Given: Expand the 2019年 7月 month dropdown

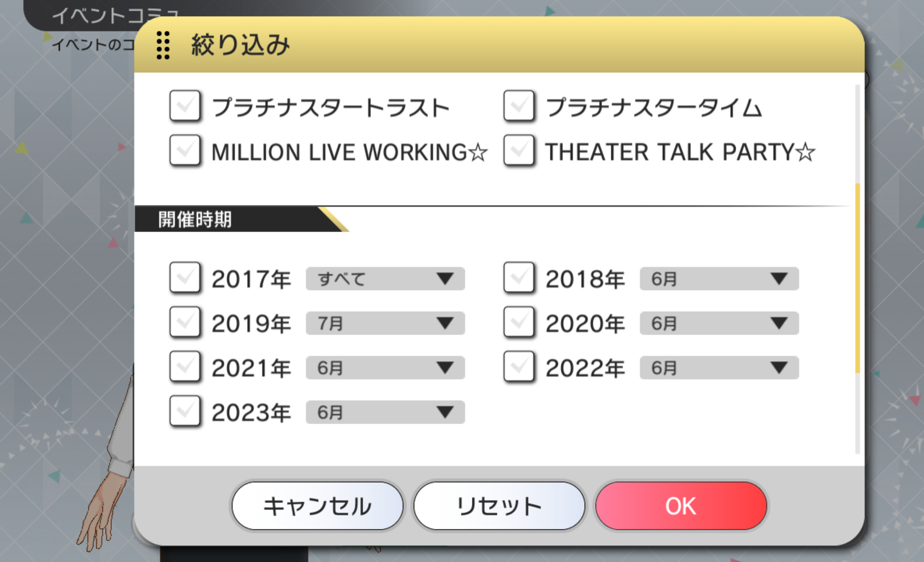Looking at the screenshot, I should (x=385, y=323).
